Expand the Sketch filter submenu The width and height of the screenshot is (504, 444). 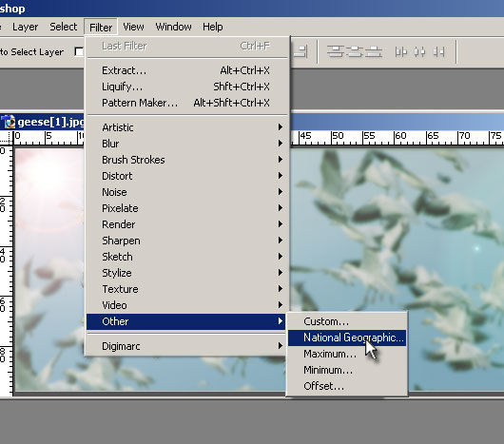tap(186, 257)
